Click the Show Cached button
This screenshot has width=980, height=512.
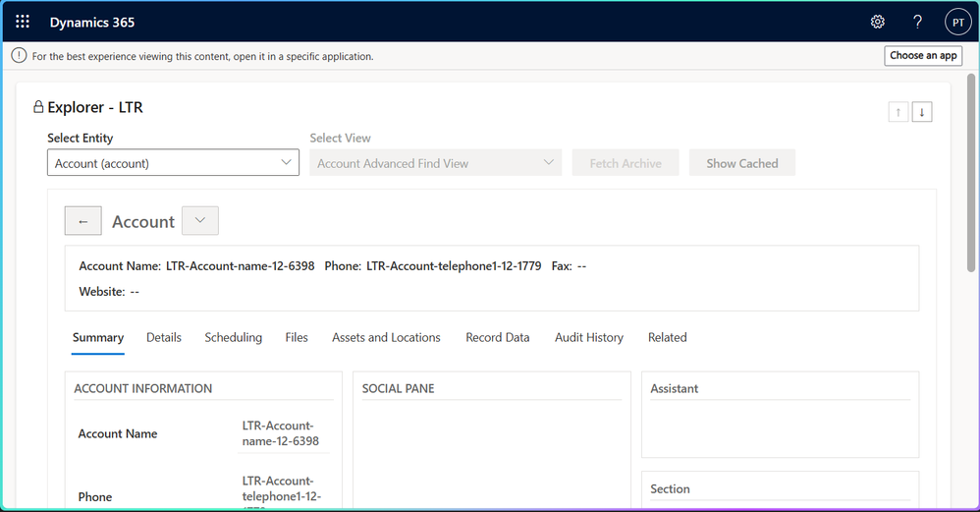click(x=742, y=162)
